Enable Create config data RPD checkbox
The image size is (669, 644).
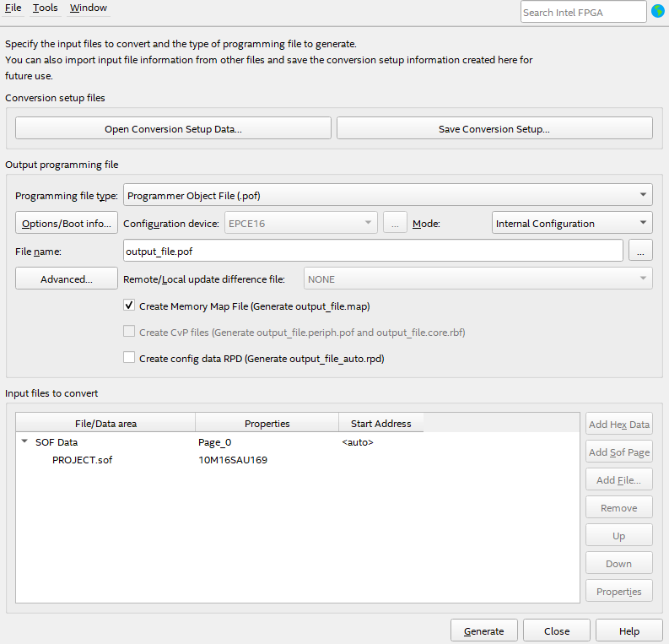coord(129,358)
